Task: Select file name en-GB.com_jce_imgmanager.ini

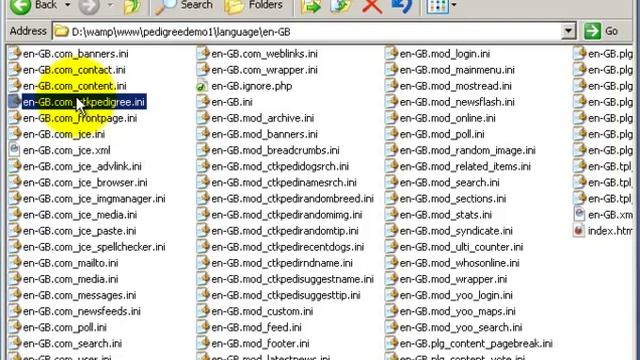Action: pyautogui.click(x=94, y=199)
